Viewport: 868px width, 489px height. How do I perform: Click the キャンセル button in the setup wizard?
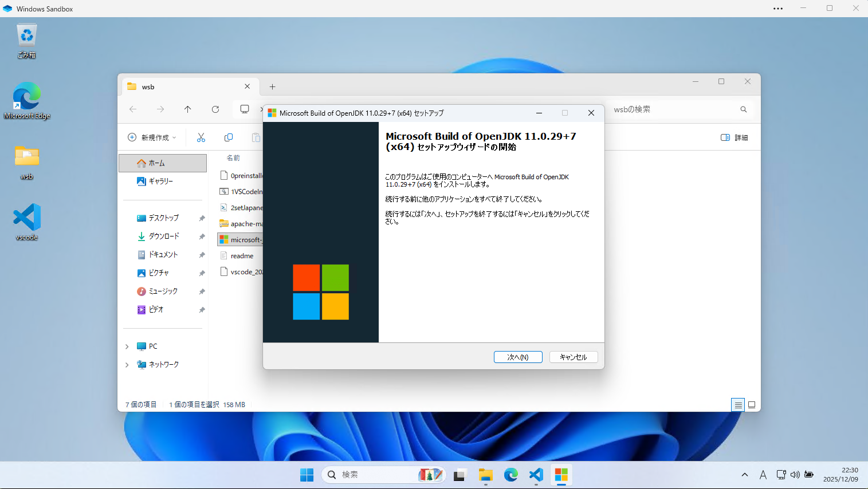tap(574, 357)
